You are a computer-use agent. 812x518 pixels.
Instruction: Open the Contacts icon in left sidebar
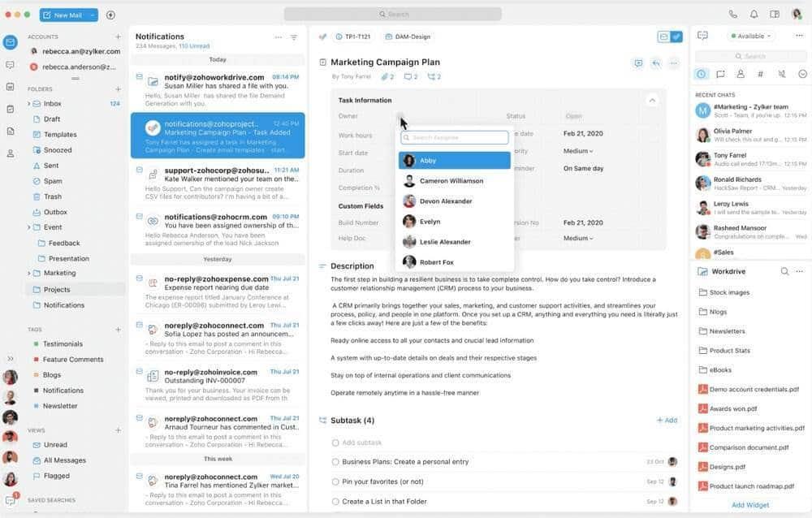coord(10,153)
